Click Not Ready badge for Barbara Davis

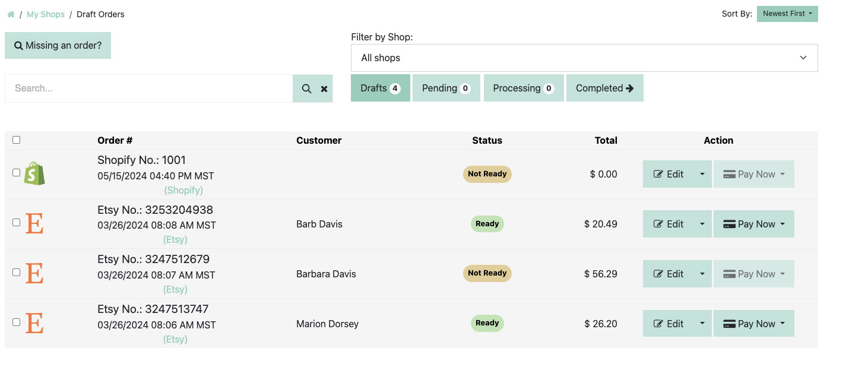(x=487, y=273)
